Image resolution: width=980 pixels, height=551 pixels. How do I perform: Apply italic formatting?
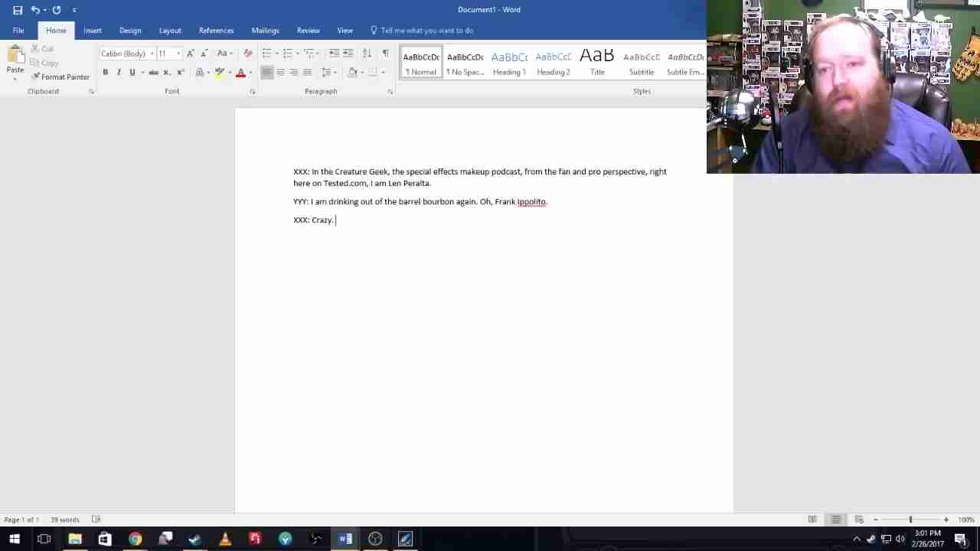(x=119, y=72)
